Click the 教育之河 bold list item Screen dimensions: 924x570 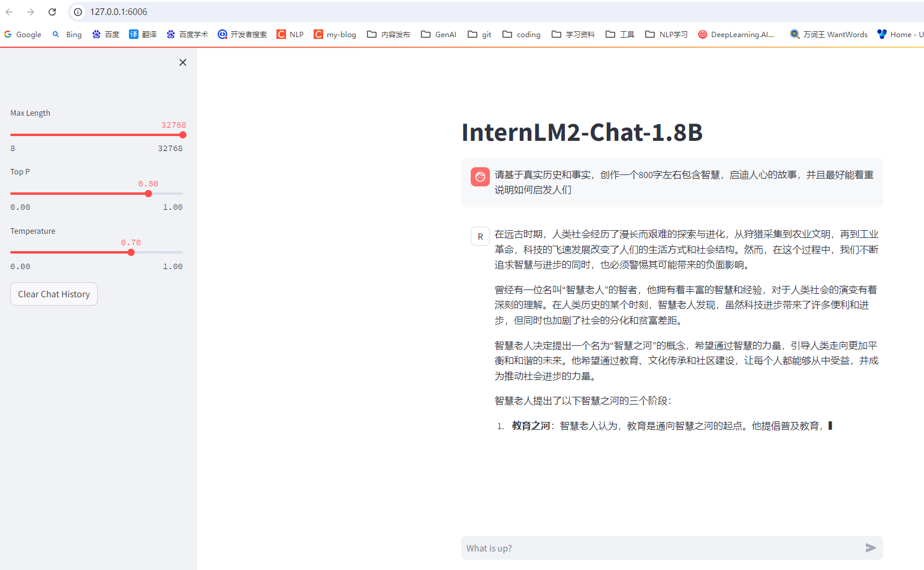(x=531, y=426)
